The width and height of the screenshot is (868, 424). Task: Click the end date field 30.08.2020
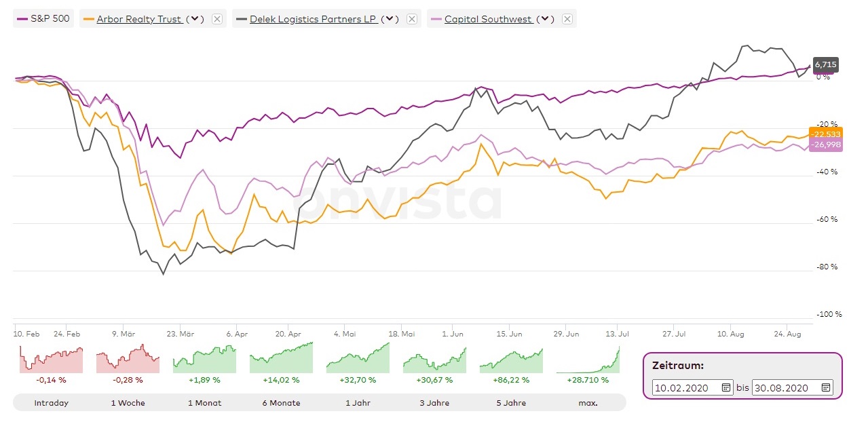pyautogui.click(x=784, y=387)
